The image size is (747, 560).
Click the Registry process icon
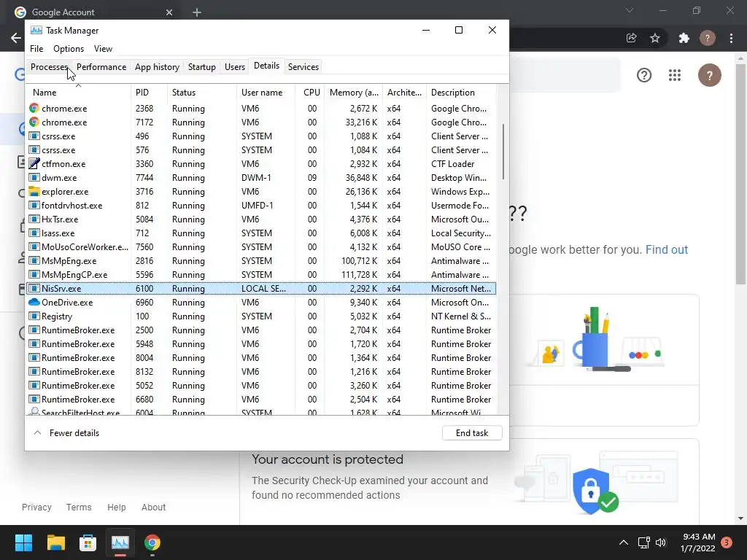tap(34, 316)
